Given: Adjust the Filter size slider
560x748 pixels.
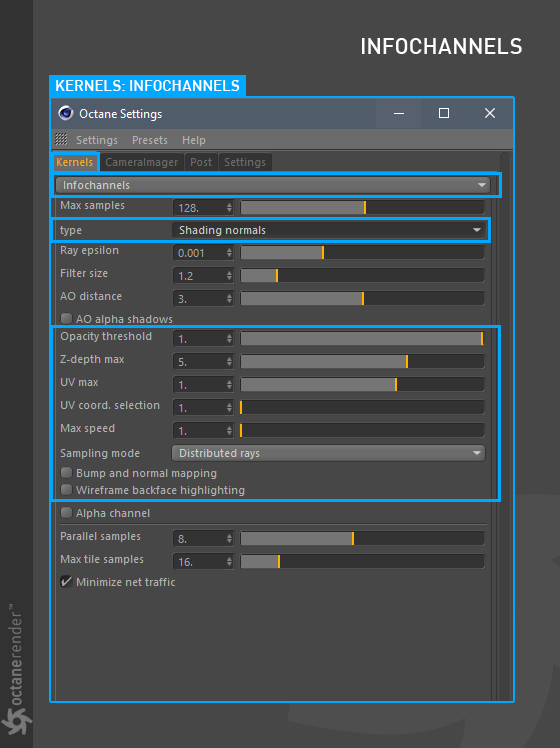Looking at the screenshot, I should 363,276.
